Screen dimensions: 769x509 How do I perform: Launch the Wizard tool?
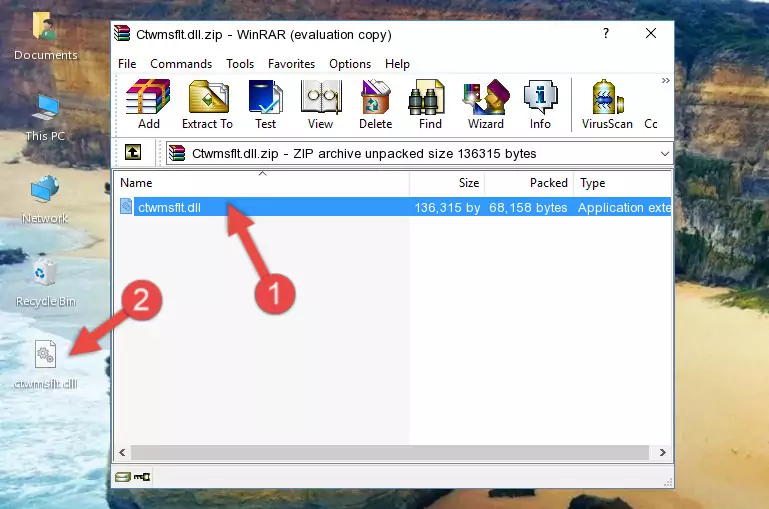tap(486, 104)
